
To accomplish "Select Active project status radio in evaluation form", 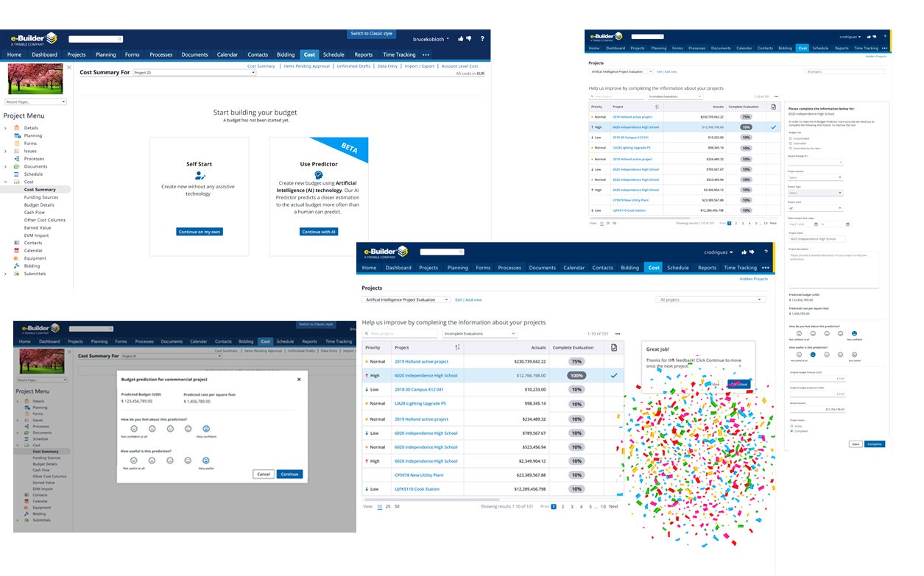I will (x=790, y=426).
